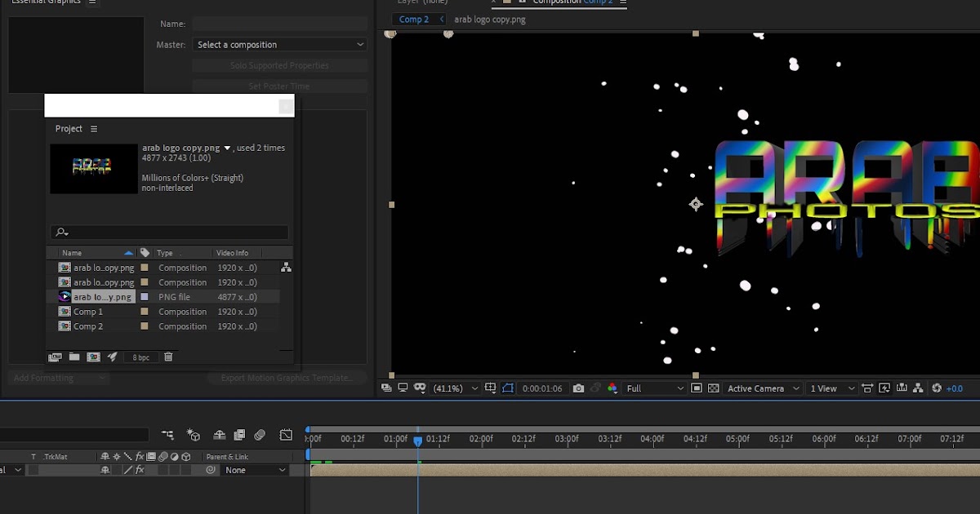The width and height of the screenshot is (980, 514).
Task: Sort by Type column header
Action: tap(166, 253)
